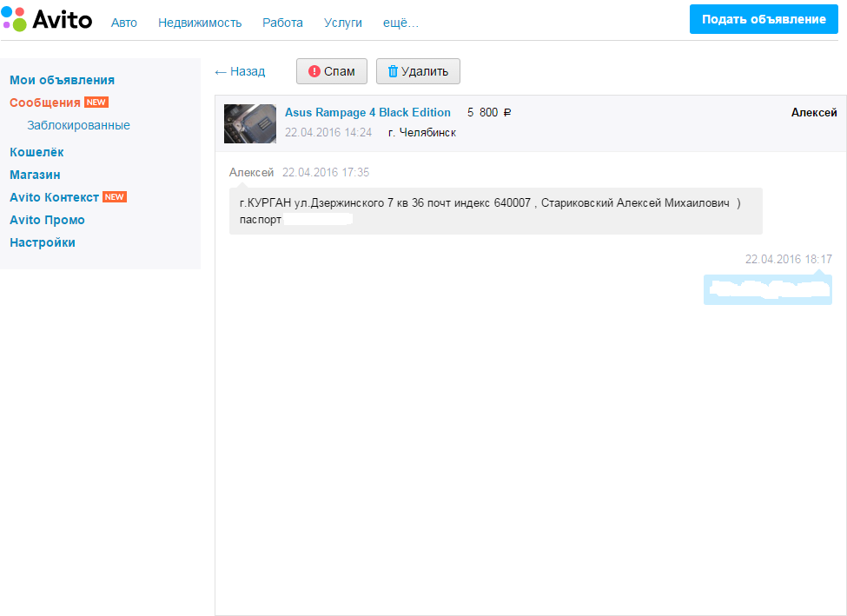
Task: Open Avito Промо page
Action: pos(47,221)
